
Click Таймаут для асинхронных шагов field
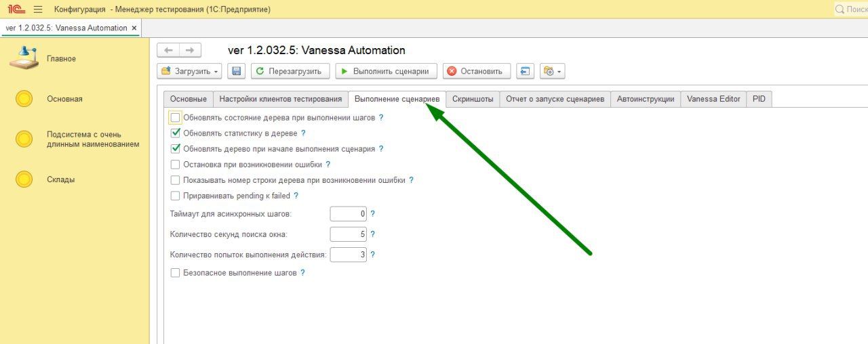pyautogui.click(x=349, y=214)
